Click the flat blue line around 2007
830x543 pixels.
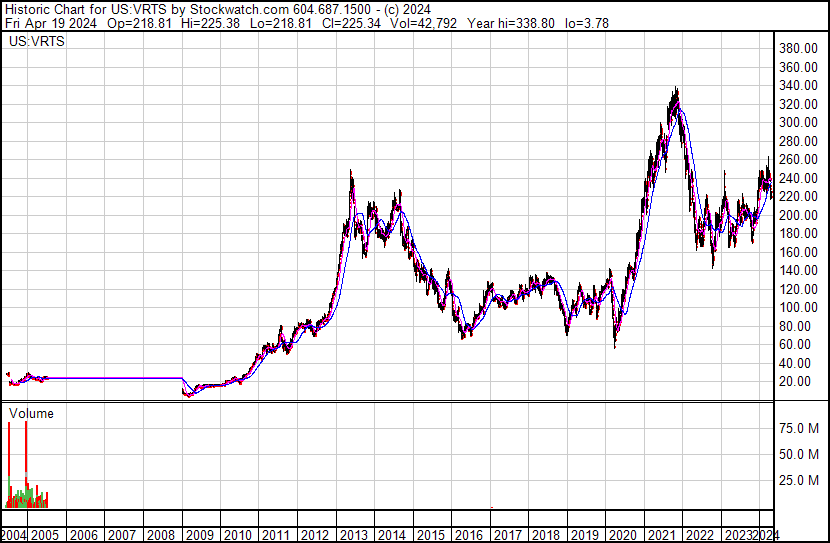pyautogui.click(x=120, y=378)
